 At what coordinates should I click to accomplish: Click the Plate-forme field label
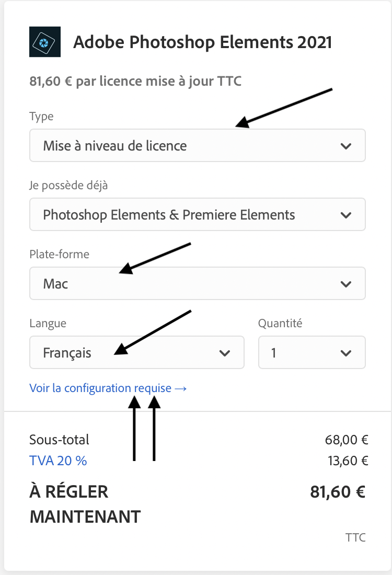click(59, 255)
